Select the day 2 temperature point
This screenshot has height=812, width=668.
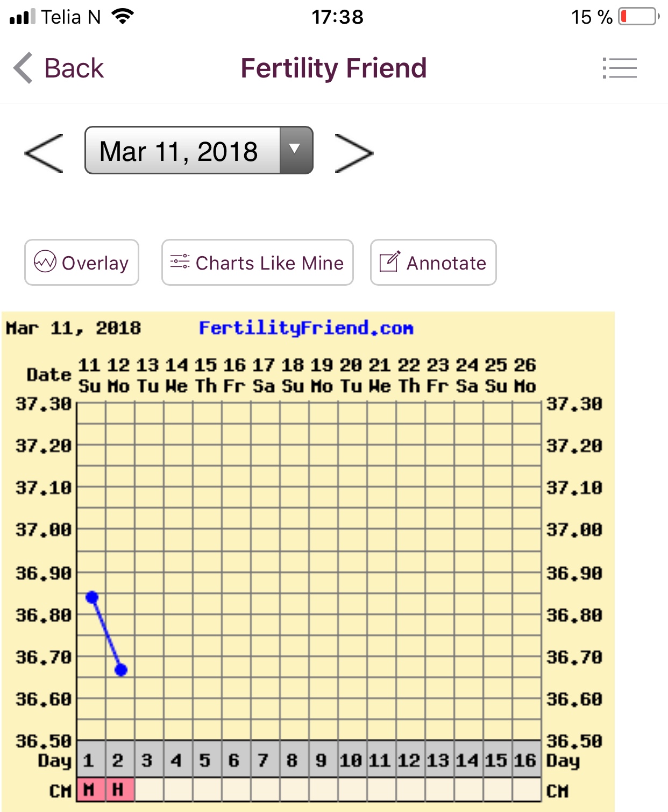tap(121, 670)
